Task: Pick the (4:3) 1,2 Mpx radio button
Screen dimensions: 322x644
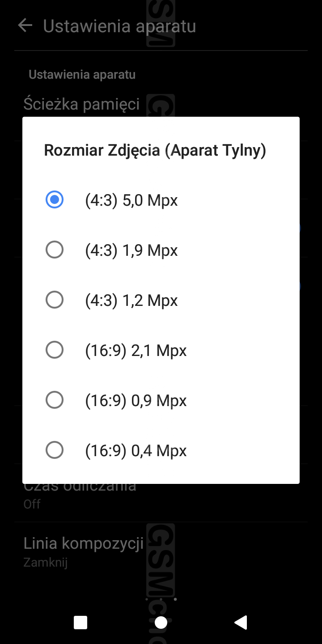Action: [x=55, y=300]
